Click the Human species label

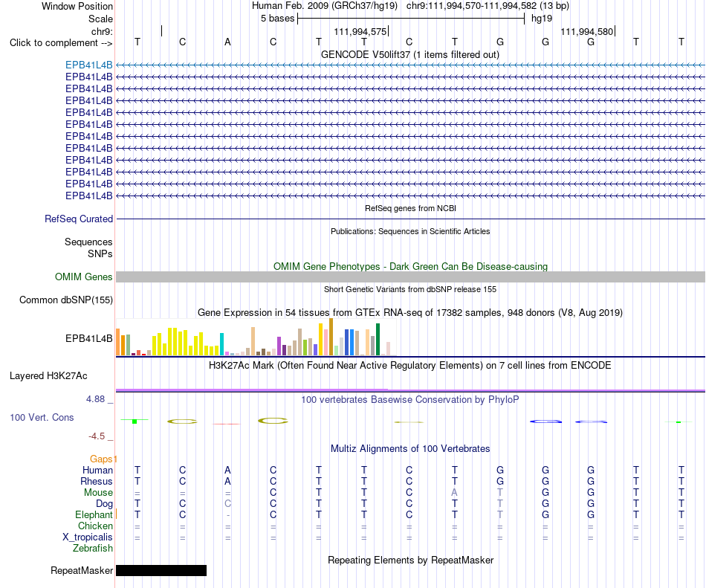(x=97, y=470)
